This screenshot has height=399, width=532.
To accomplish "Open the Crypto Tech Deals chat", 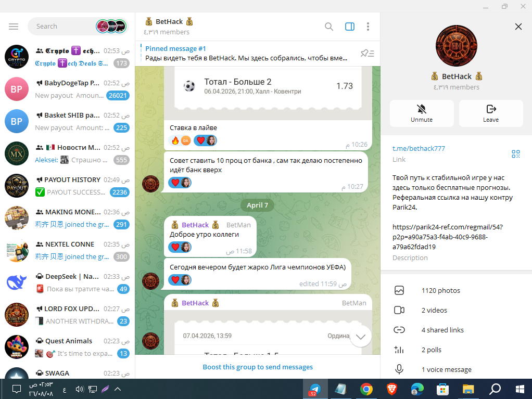I will click(x=67, y=57).
